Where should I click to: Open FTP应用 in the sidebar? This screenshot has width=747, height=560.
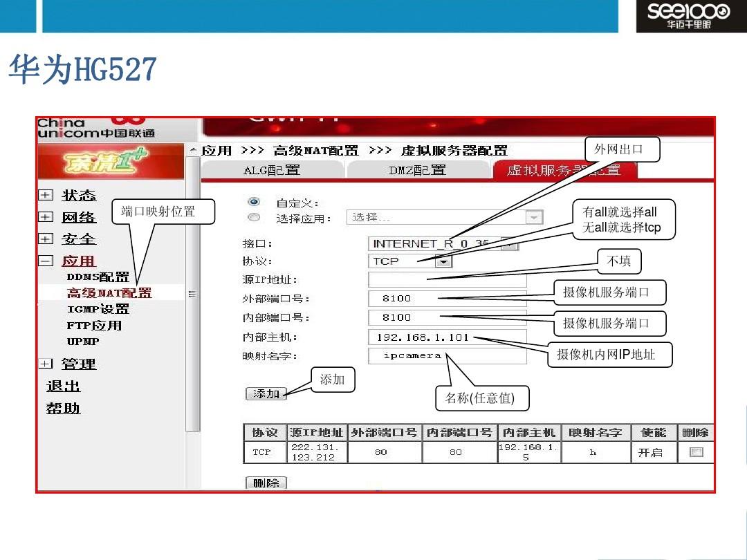94,326
